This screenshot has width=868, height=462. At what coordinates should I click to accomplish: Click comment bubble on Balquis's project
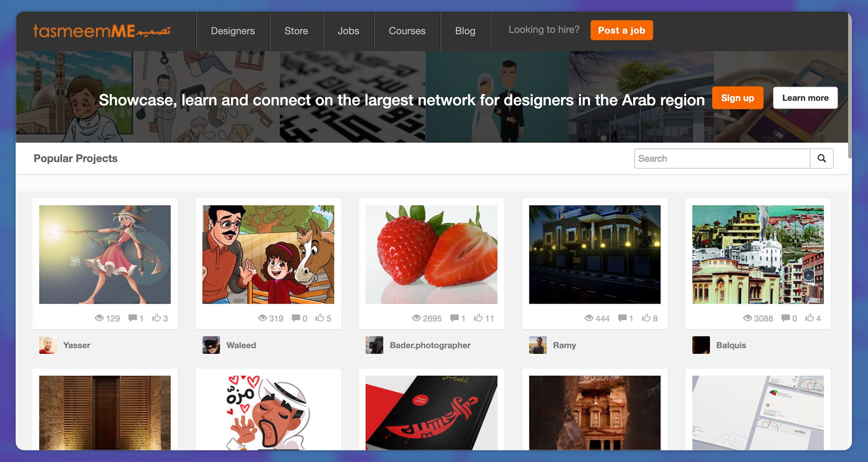[x=786, y=318]
